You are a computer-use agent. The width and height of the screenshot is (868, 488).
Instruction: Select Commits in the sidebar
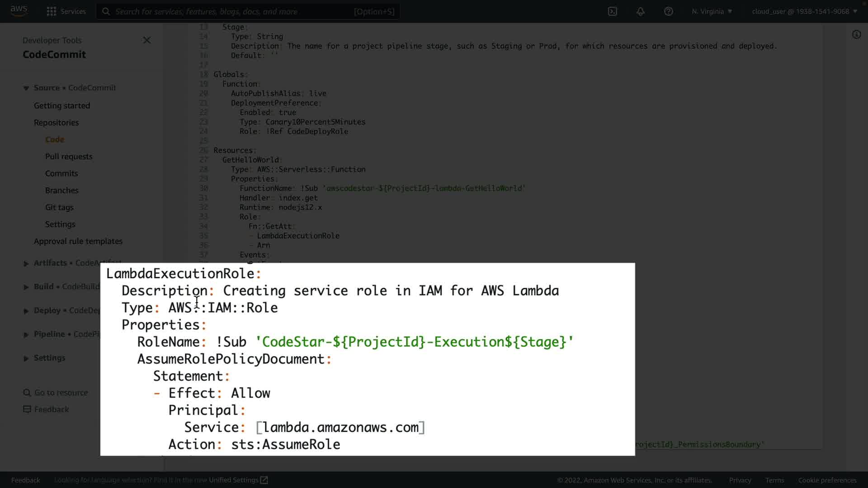click(x=61, y=174)
